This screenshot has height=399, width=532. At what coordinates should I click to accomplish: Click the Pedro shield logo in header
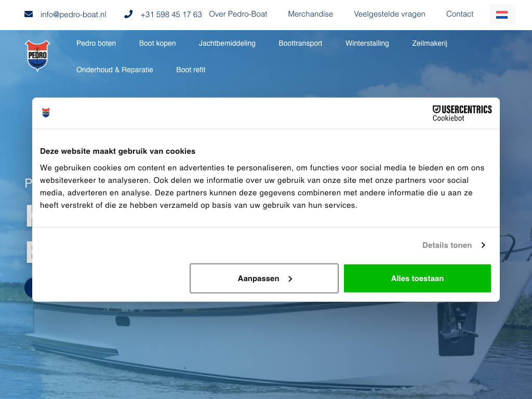click(x=37, y=56)
